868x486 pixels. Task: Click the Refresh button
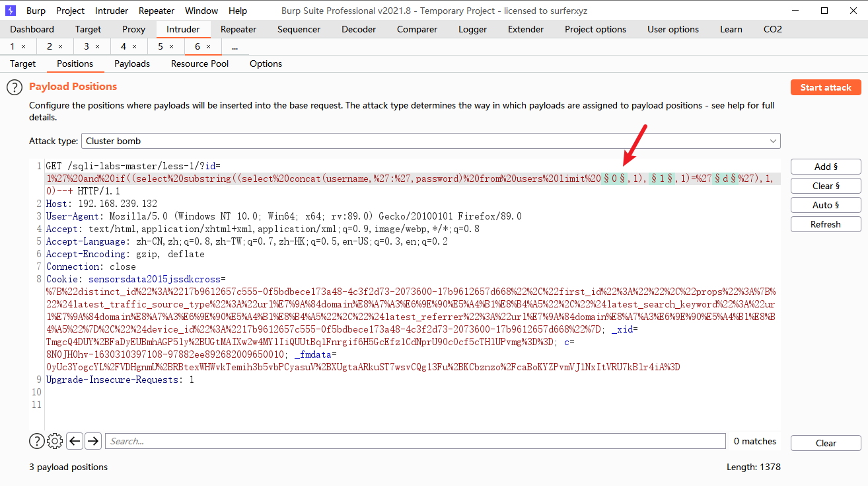point(826,224)
